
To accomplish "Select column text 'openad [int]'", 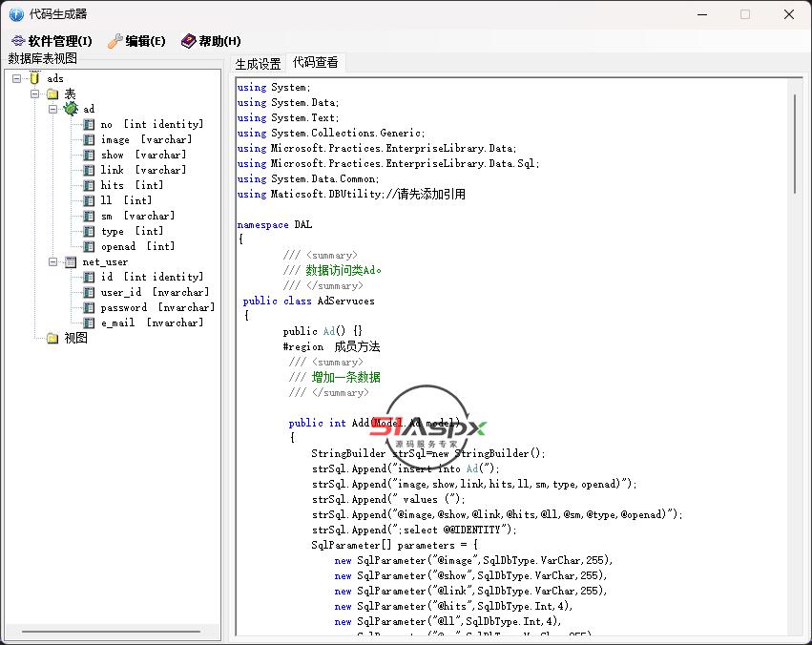I will (x=137, y=246).
